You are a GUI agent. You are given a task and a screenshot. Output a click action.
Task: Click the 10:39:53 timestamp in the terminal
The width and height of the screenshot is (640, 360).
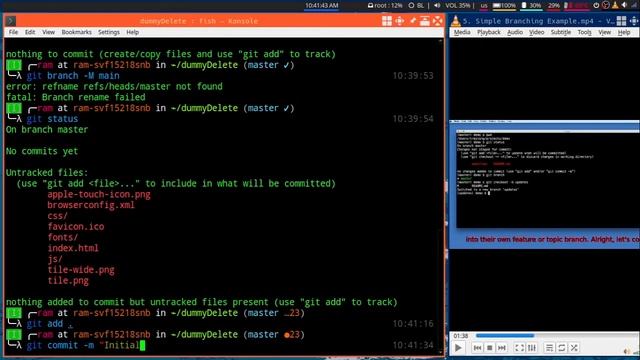point(413,76)
